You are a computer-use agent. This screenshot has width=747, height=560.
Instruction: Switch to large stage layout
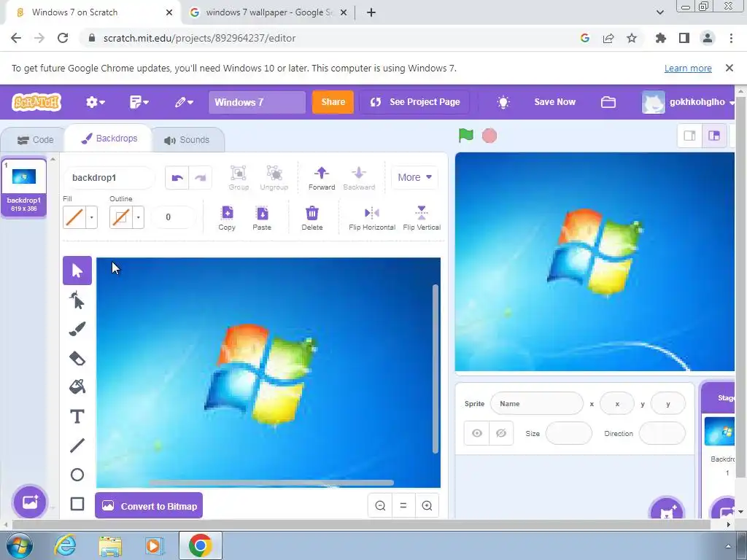tap(714, 136)
